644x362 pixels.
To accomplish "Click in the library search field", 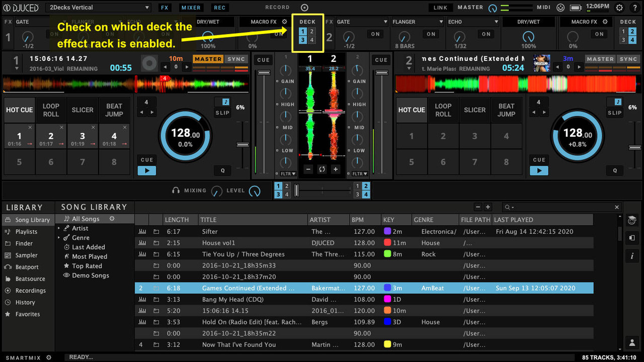I will point(561,207).
